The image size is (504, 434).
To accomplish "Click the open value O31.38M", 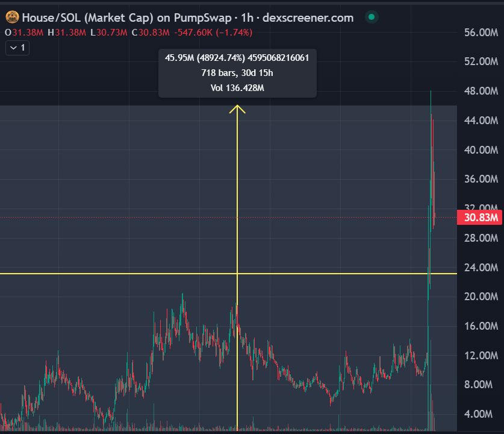I will [24, 33].
